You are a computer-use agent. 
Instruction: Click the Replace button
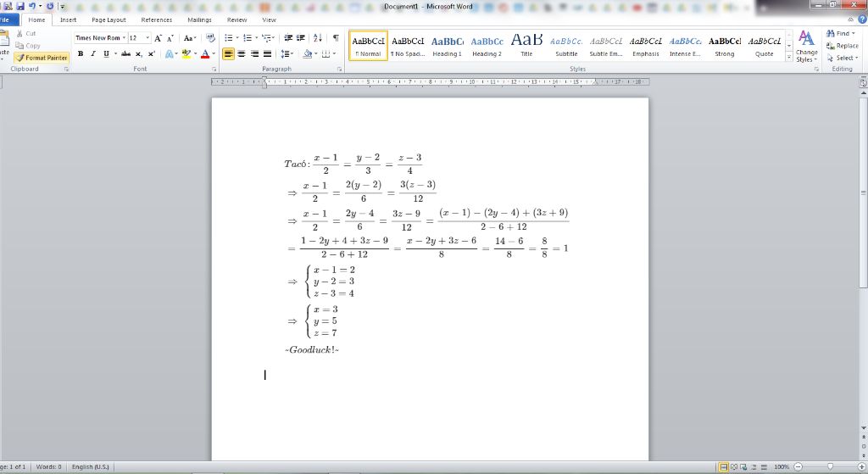pyautogui.click(x=842, y=46)
